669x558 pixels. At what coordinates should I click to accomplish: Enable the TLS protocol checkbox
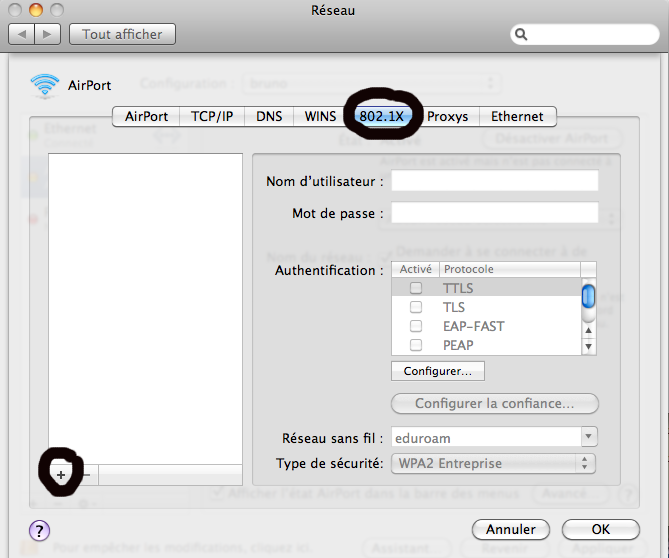tap(416, 307)
